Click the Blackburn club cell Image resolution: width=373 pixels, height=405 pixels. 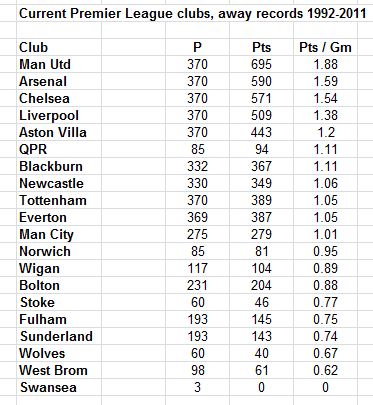tap(59, 166)
